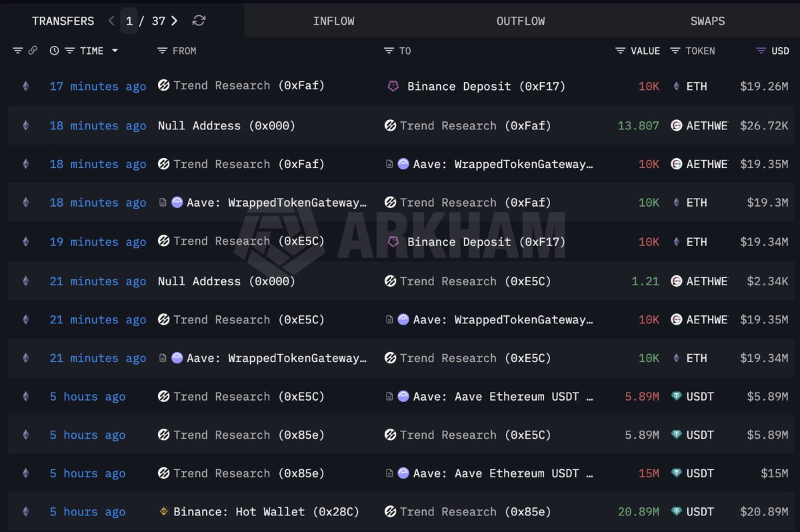Open Null Address (0x000) in the 1.21 row
Screen dimensions: 800x532
point(227,281)
